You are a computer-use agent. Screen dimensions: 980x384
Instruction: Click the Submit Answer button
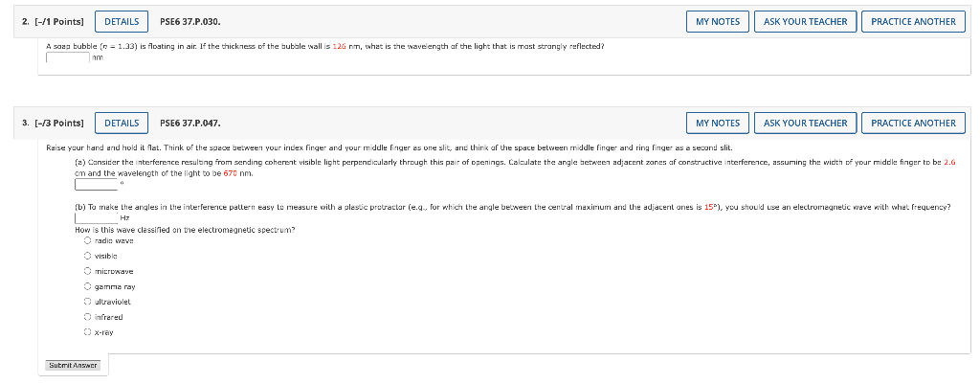[73, 365]
